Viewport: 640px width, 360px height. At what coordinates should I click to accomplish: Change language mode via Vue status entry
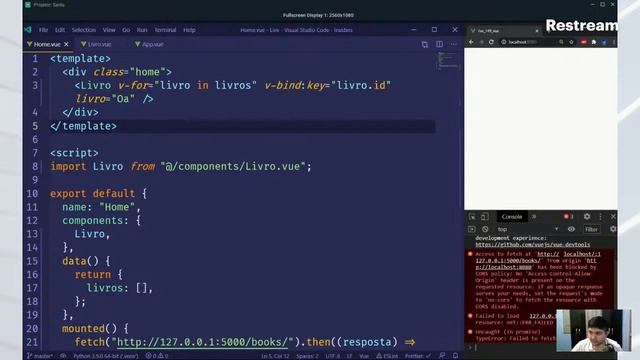coord(364,356)
